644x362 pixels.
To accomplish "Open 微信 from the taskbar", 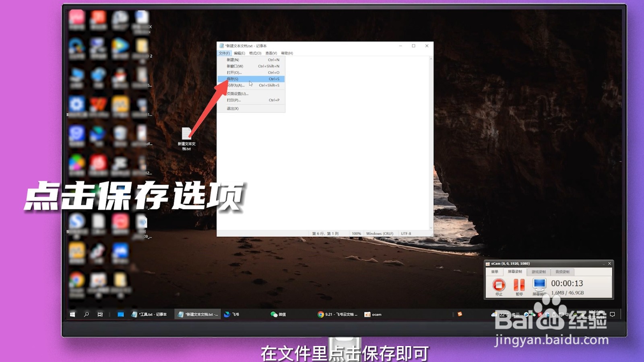I will [x=278, y=315].
